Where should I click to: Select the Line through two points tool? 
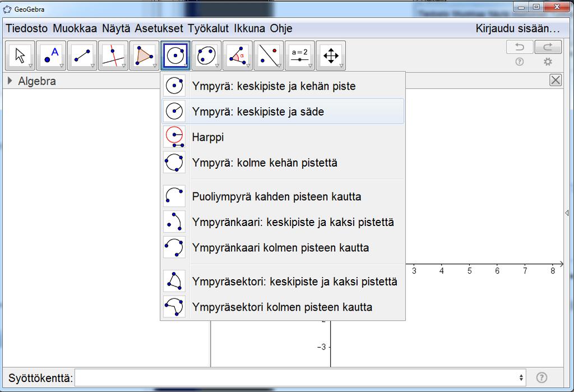82,56
